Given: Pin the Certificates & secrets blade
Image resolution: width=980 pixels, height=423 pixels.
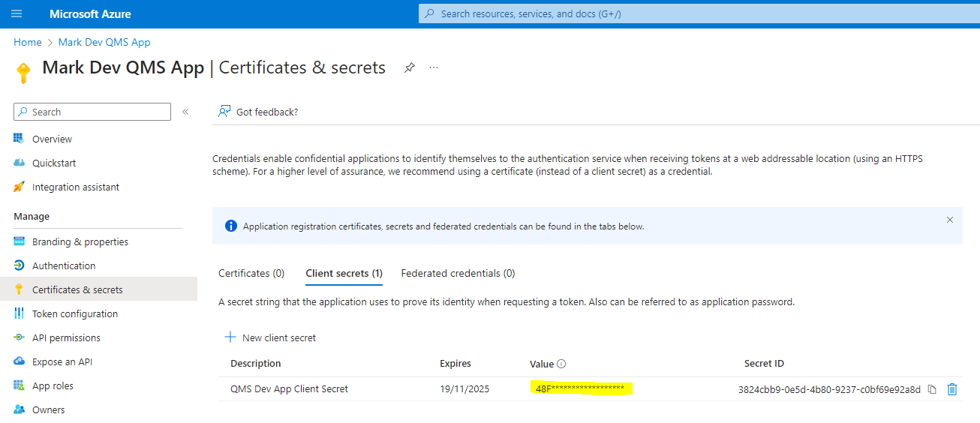Looking at the screenshot, I should [x=409, y=67].
